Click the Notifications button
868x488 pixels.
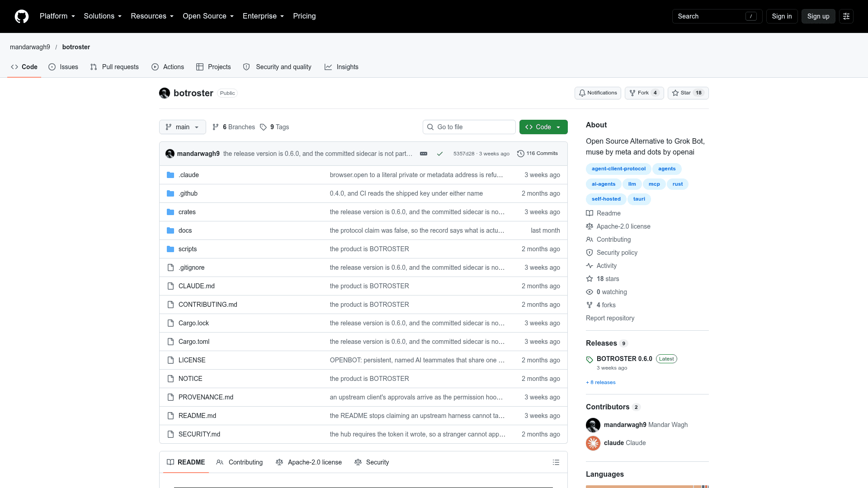[598, 93]
